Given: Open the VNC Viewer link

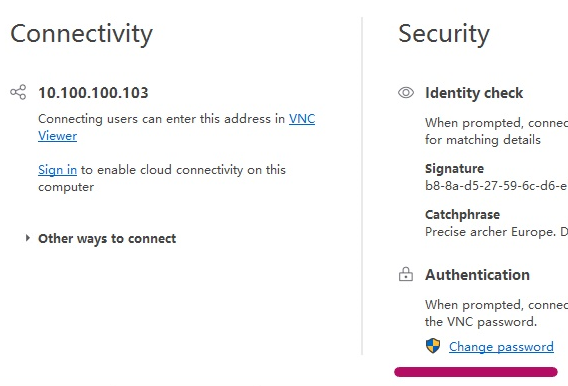Looking at the screenshot, I should click(x=177, y=127).
